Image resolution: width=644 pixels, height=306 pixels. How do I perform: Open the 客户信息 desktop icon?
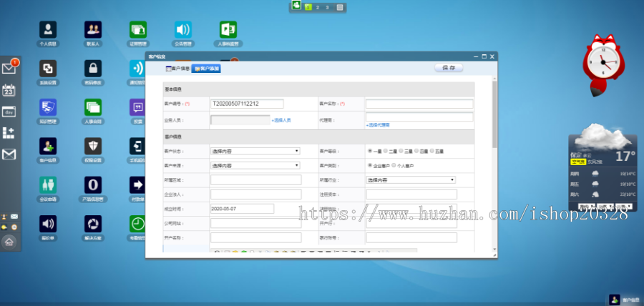coord(48,146)
